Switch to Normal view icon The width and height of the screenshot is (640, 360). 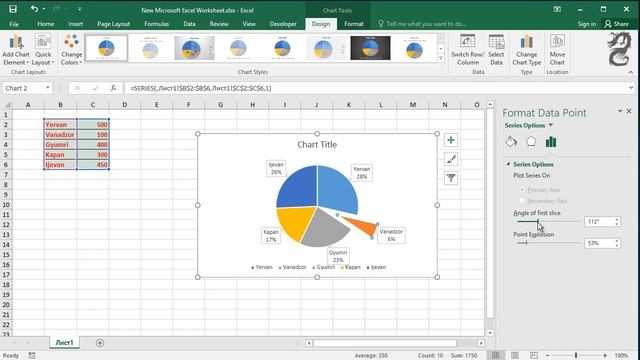pos(496,356)
